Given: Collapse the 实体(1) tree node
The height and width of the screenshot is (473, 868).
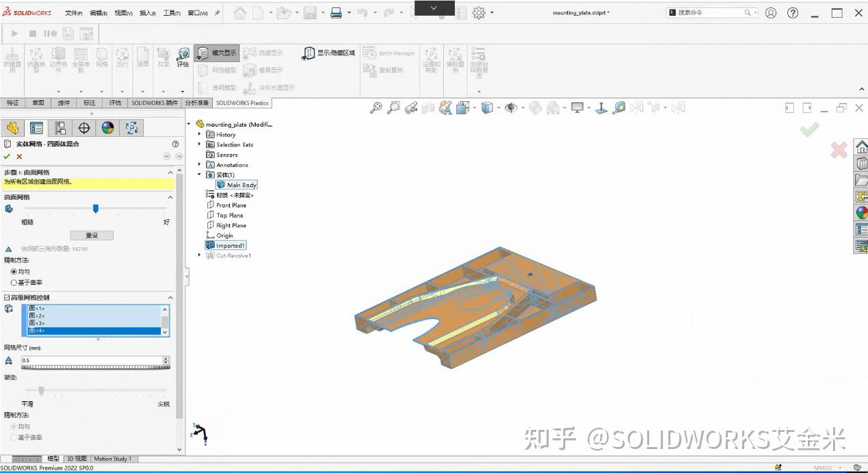Looking at the screenshot, I should pyautogui.click(x=198, y=175).
